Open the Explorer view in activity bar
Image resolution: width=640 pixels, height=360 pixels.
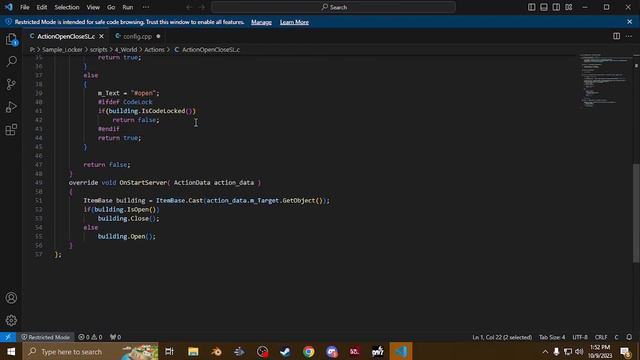pos(11,40)
